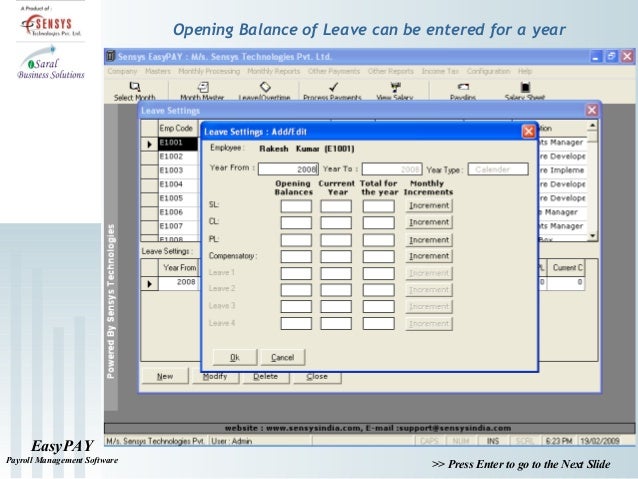Click the PL Total for the year field
The height and width of the screenshot is (479, 638).
378,240
